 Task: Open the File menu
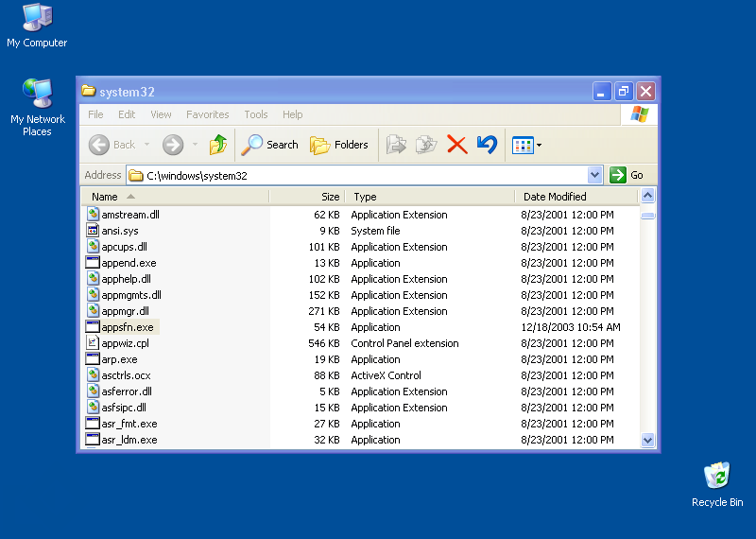[x=95, y=114]
